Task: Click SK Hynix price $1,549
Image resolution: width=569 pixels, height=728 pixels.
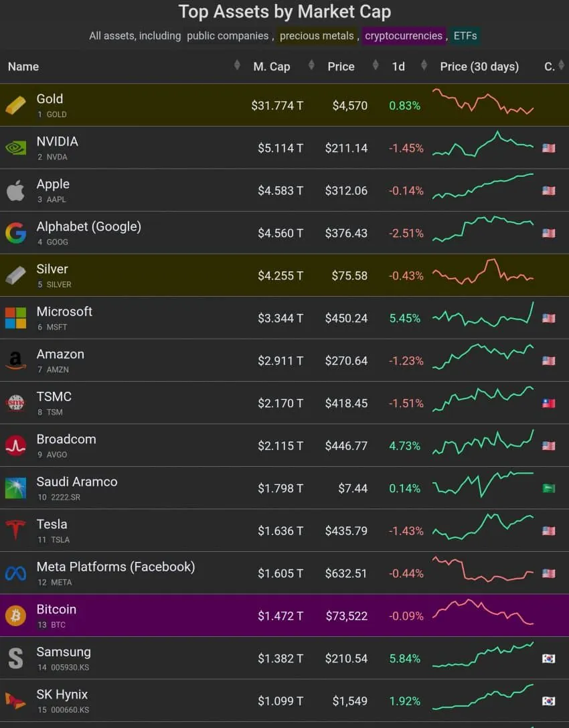Action: coord(350,701)
